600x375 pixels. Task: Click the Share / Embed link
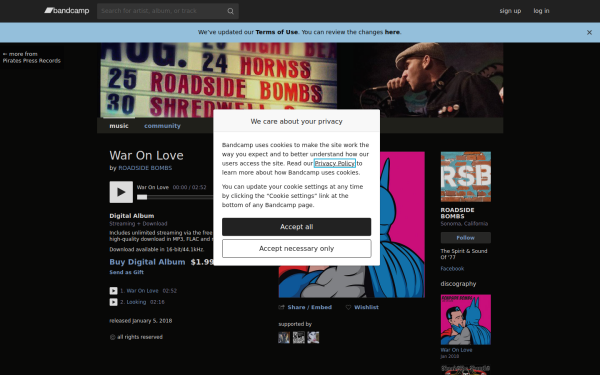(x=305, y=307)
